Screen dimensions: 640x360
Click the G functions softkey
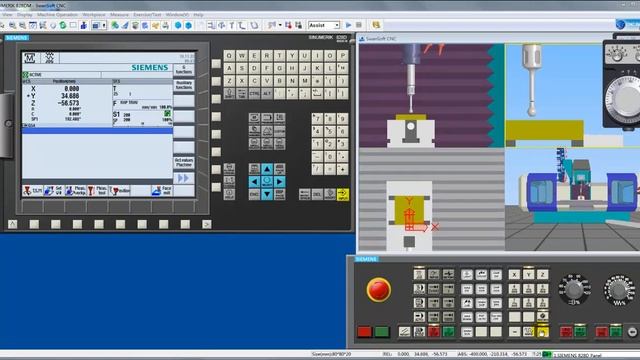click(184, 70)
